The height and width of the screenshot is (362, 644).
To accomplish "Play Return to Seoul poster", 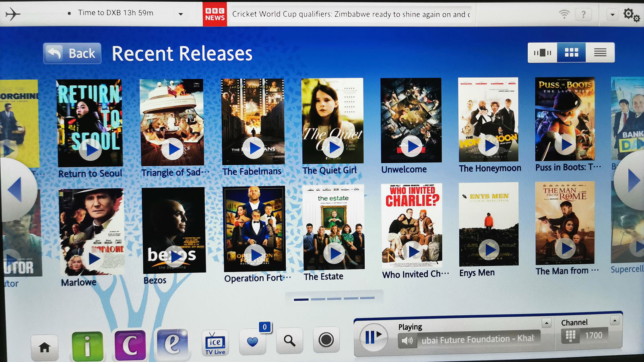I will click(x=89, y=123).
